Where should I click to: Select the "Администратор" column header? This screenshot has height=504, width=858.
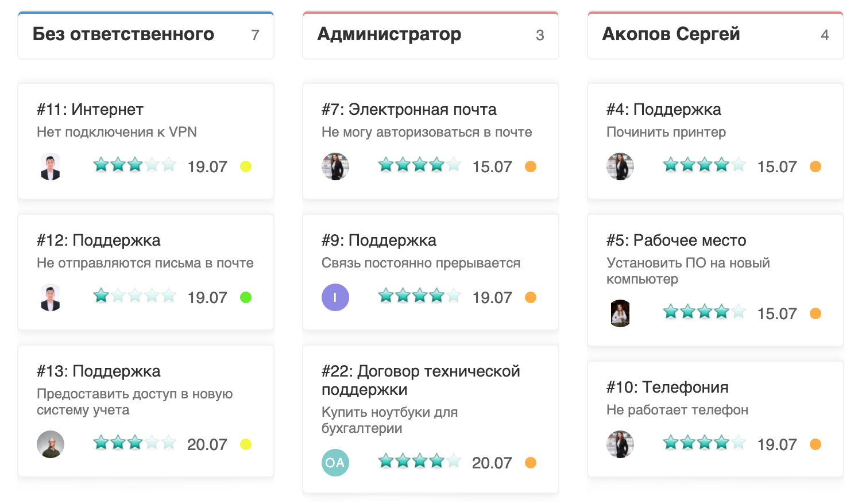[x=389, y=34]
